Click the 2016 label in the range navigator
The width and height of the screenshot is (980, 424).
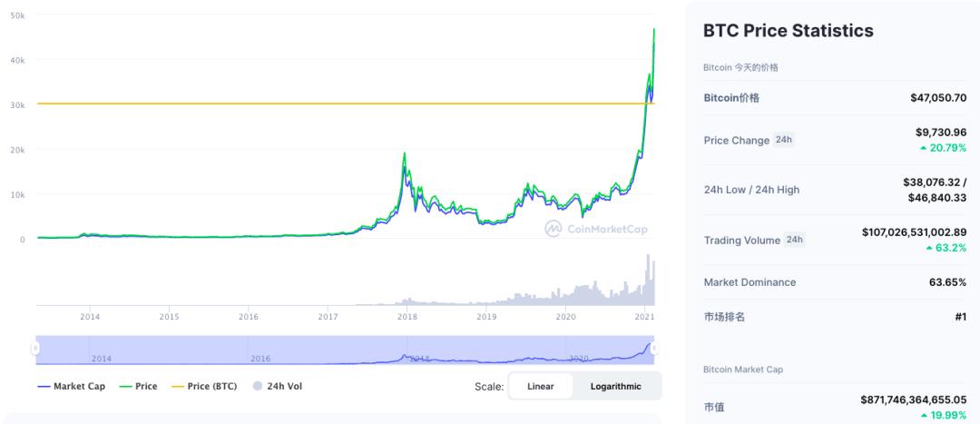click(x=260, y=359)
